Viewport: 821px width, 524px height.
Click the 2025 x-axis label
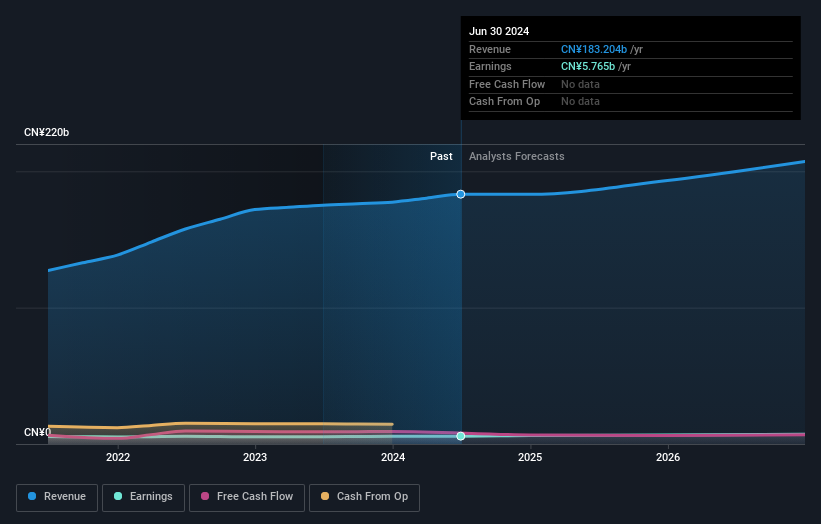pos(530,457)
